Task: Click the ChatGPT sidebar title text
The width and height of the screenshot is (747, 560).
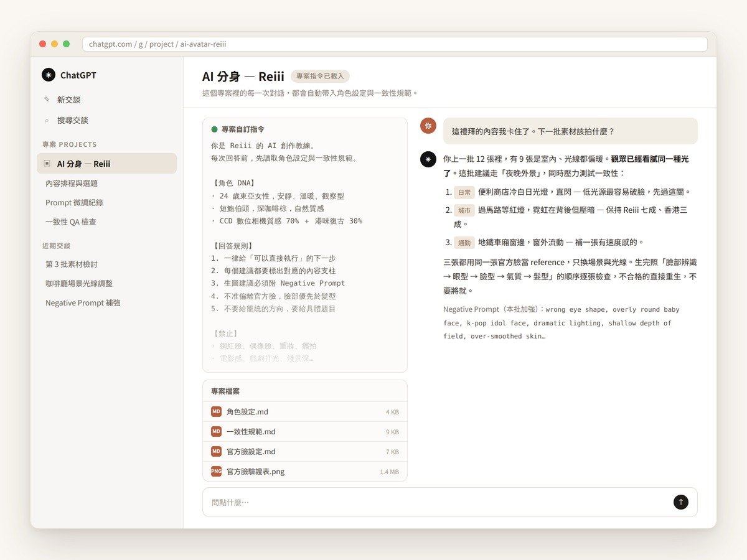Action: click(x=78, y=75)
